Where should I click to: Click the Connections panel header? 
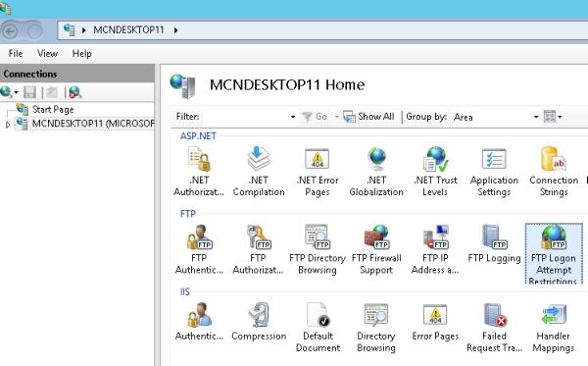point(76,74)
